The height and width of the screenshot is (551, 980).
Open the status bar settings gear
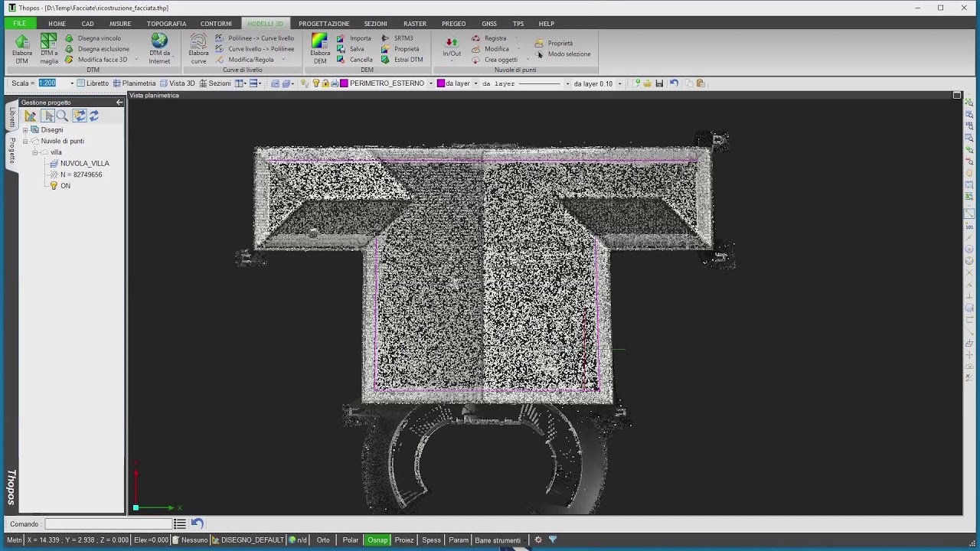coord(537,540)
